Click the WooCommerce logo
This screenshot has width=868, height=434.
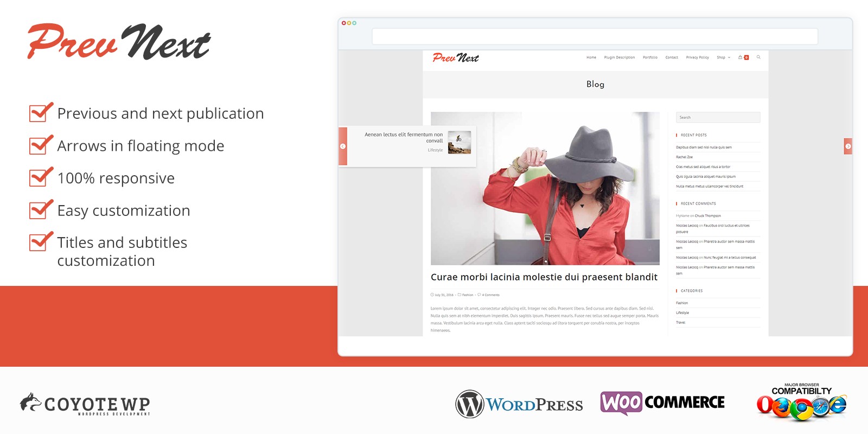tap(662, 403)
